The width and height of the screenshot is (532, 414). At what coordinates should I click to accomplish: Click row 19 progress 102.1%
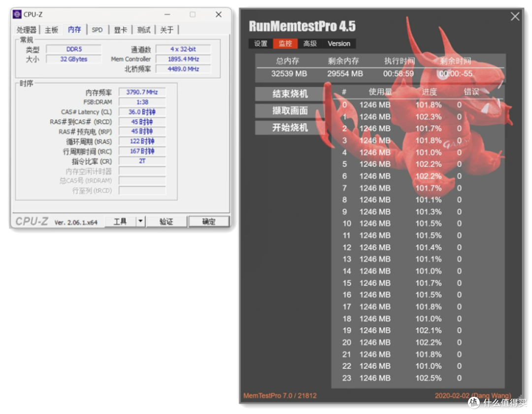[429, 331]
